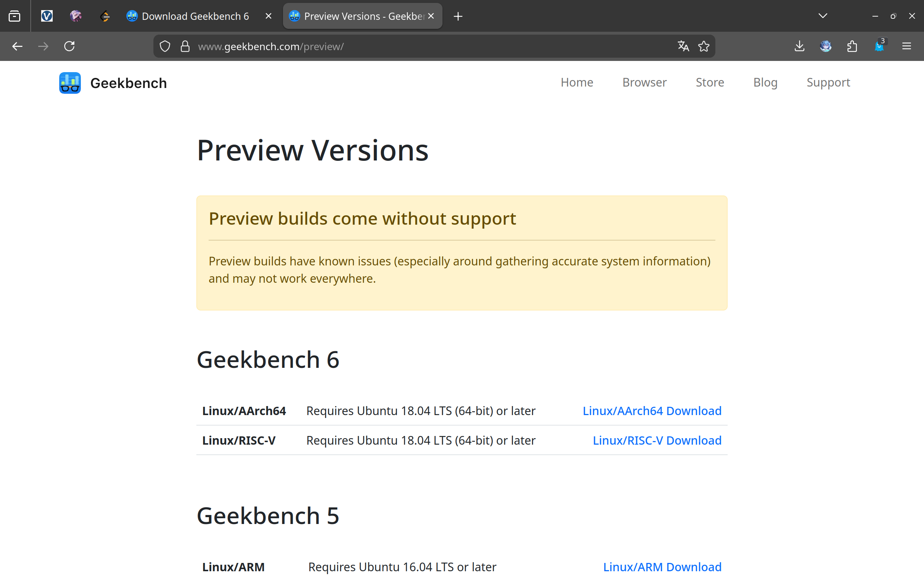Open the Browser navigation link
Viewport: 924px width, 577px height.
pos(644,83)
